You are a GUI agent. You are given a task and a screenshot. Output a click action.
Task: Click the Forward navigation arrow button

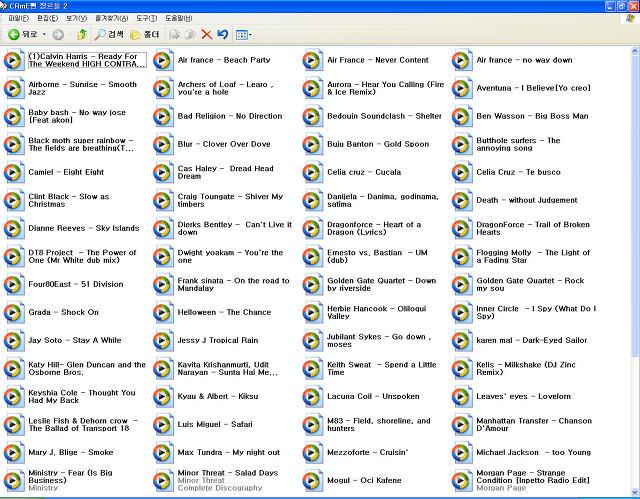coord(58,35)
